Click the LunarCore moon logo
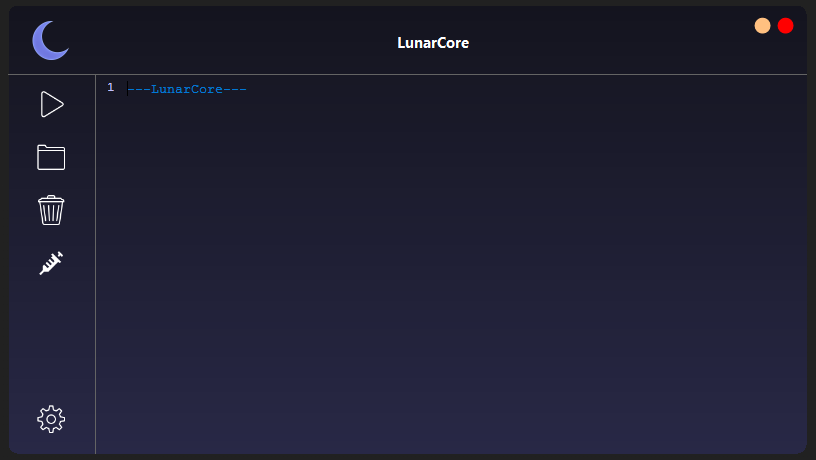The image size is (816, 460). pos(50,41)
